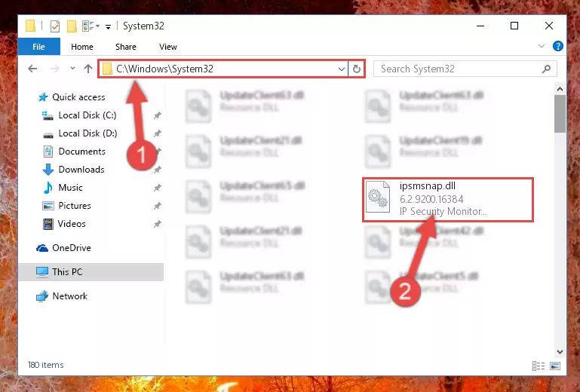Maximize the System32 window
Image resolution: width=580 pixels, height=392 pixels.
pyautogui.click(x=514, y=26)
